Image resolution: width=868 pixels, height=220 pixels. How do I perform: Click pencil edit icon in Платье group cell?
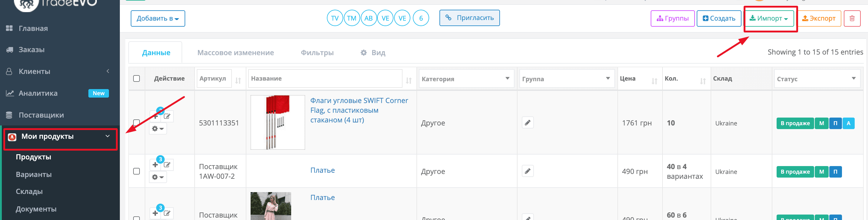[x=527, y=171]
